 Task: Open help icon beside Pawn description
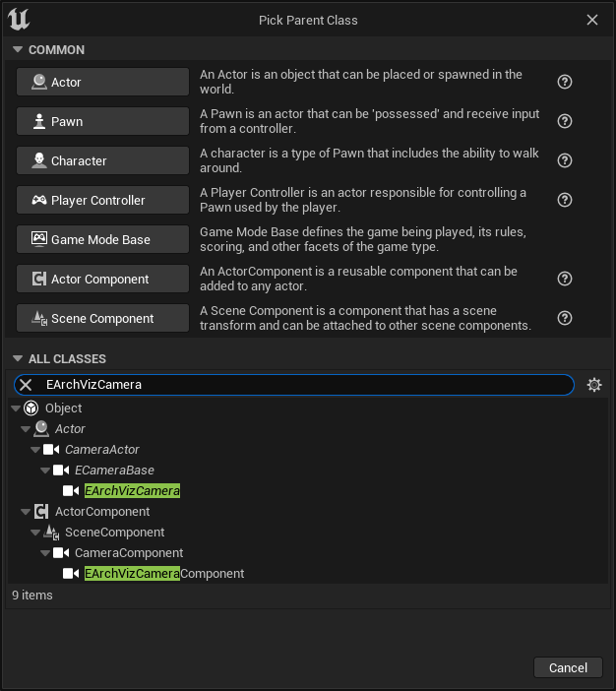pos(565,122)
